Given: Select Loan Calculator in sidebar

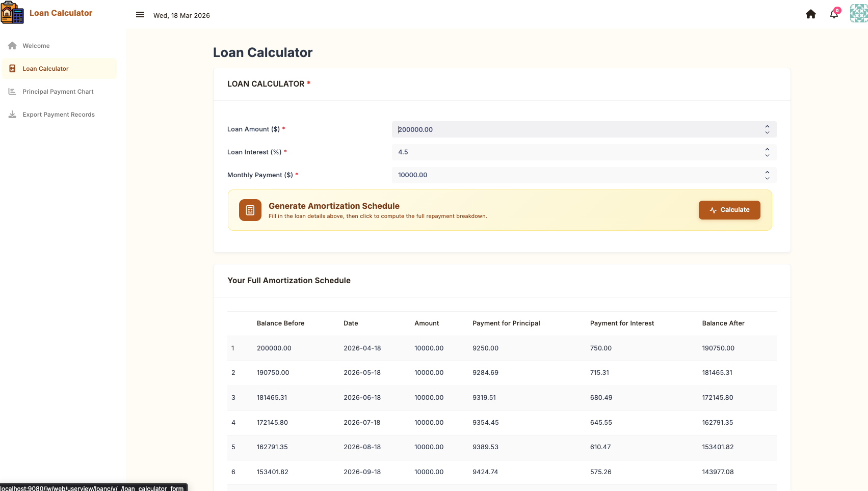Looking at the screenshot, I should [x=45, y=69].
